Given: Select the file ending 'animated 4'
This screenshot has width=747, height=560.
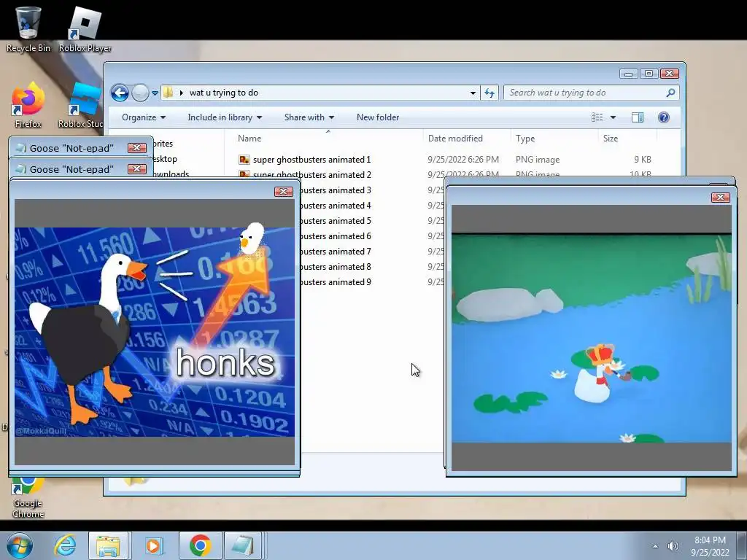Looking at the screenshot, I should click(336, 205).
